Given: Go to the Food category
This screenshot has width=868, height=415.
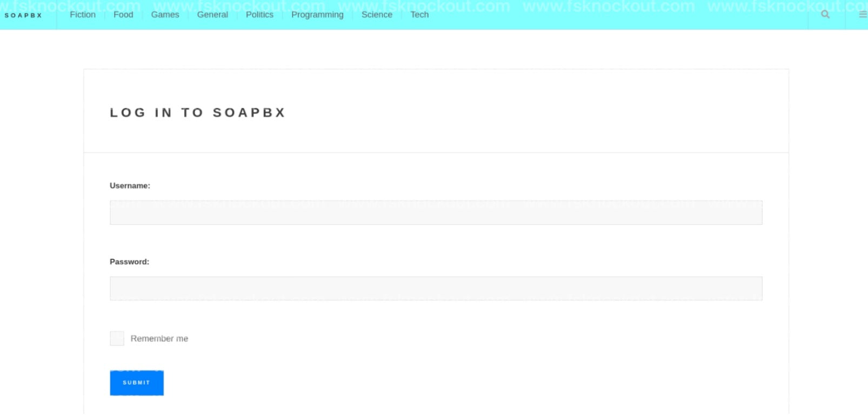Looking at the screenshot, I should (123, 15).
